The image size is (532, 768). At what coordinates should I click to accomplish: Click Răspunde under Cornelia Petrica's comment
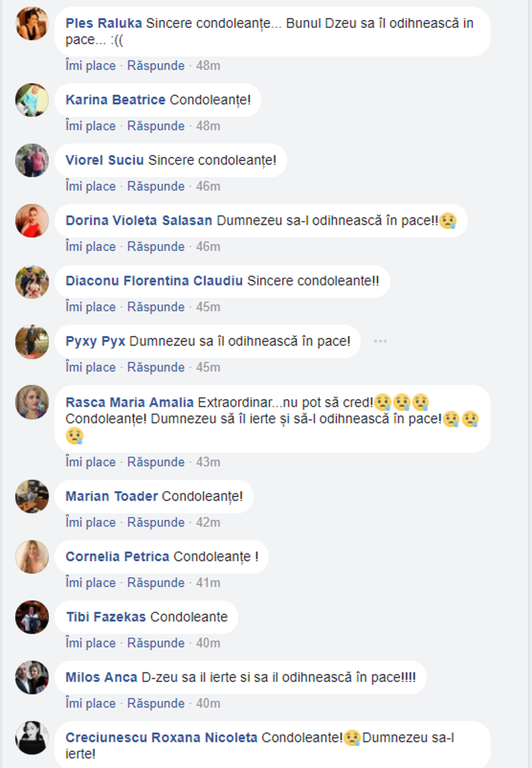[156, 582]
